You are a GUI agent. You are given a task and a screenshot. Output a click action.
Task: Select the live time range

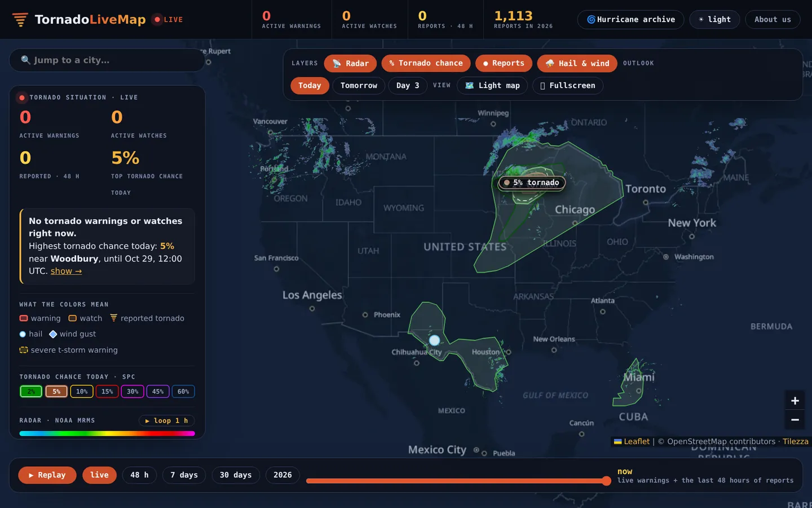tap(99, 475)
